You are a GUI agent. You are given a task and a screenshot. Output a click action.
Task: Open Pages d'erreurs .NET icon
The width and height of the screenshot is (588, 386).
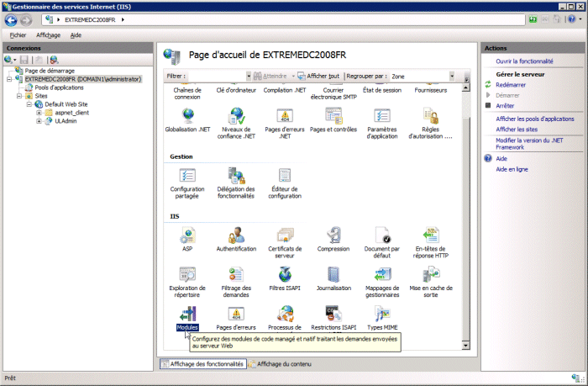(x=285, y=123)
